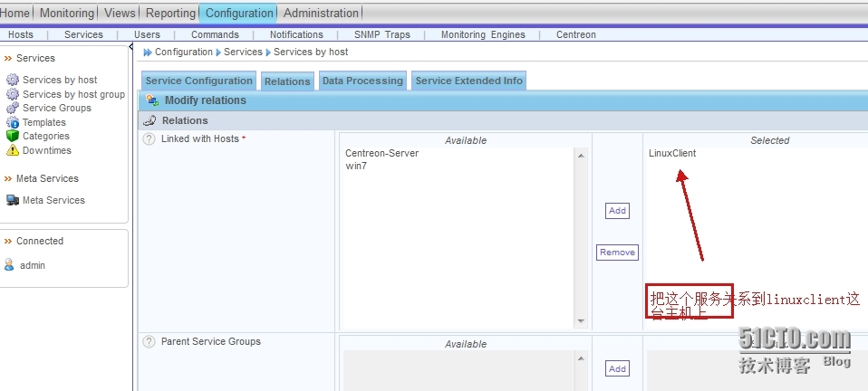
Task: Click the Services by host gear icon
Action: (x=12, y=80)
